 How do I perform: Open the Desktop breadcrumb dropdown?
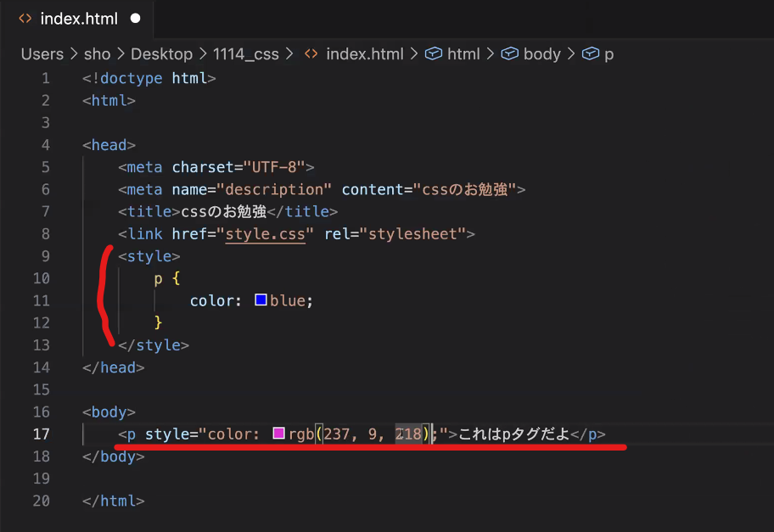pyautogui.click(x=161, y=53)
